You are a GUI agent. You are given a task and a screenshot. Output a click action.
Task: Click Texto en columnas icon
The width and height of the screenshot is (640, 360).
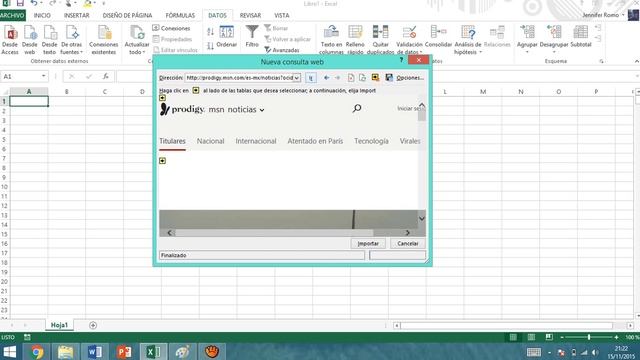click(x=331, y=40)
